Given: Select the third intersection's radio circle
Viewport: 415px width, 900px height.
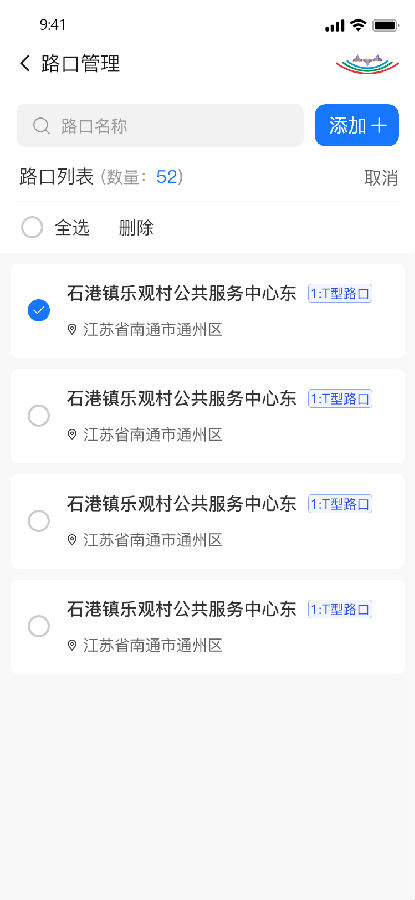Looking at the screenshot, I should click(39, 521).
